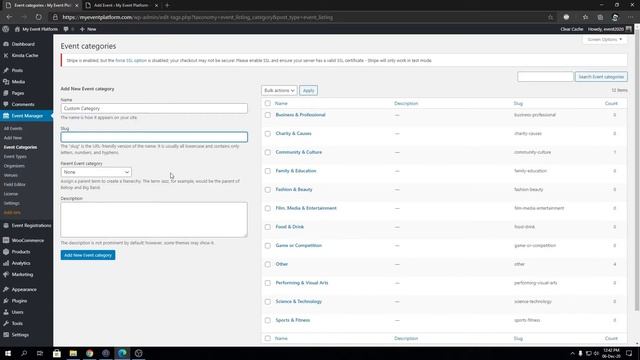Open Tools wrench icon in sidebar
Image resolution: width=640 pixels, height=360 pixels.
coord(6,323)
